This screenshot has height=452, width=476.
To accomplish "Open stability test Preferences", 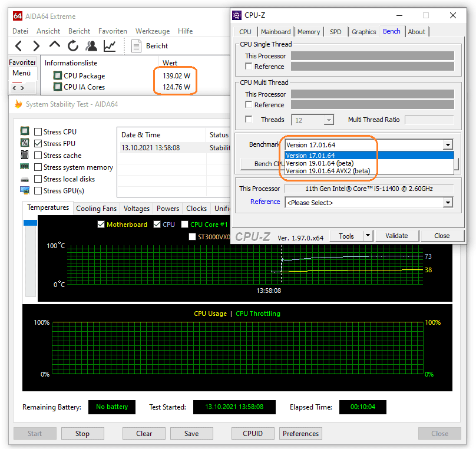I will click(x=300, y=434).
